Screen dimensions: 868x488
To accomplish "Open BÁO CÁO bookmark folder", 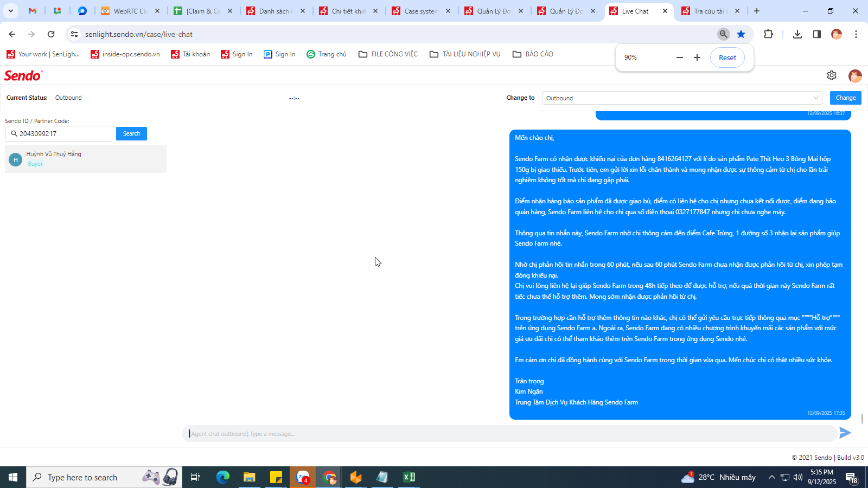I will (533, 54).
